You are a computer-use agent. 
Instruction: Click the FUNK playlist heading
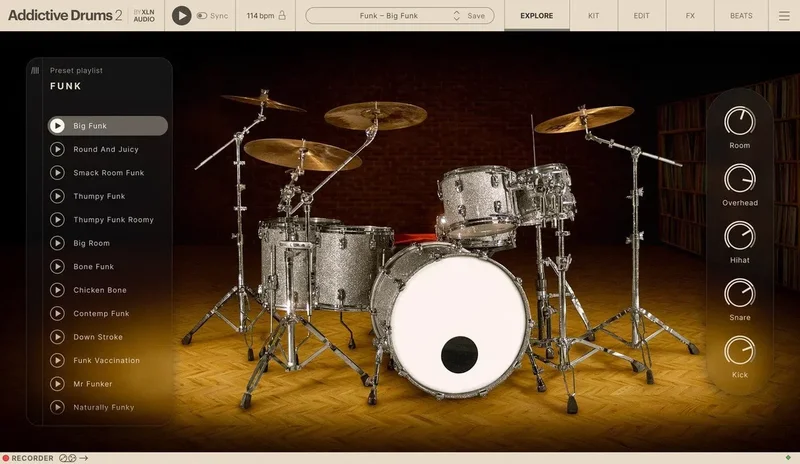click(x=65, y=86)
